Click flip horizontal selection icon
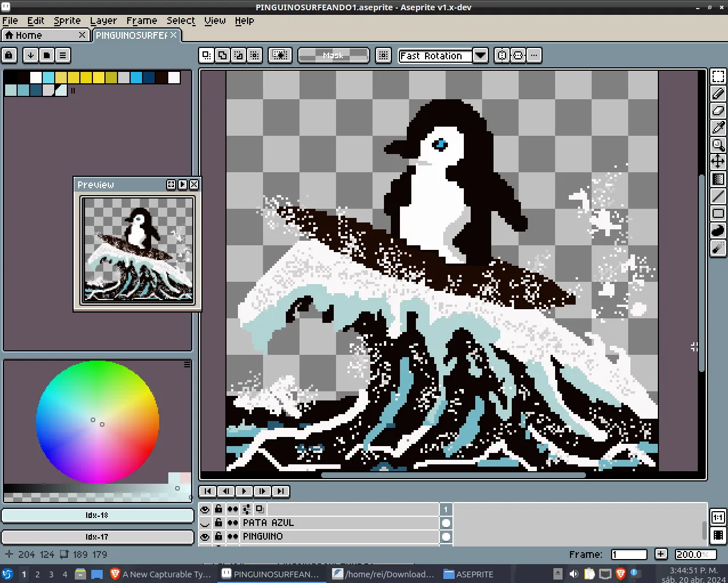Screen dimensions: 728x583 [502, 55]
